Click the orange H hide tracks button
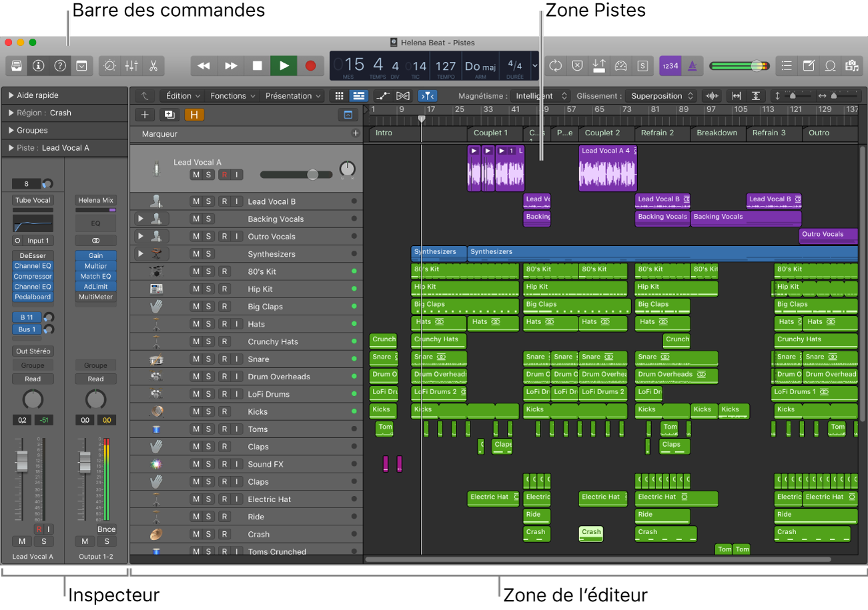The width and height of the screenshot is (868, 610). (195, 115)
